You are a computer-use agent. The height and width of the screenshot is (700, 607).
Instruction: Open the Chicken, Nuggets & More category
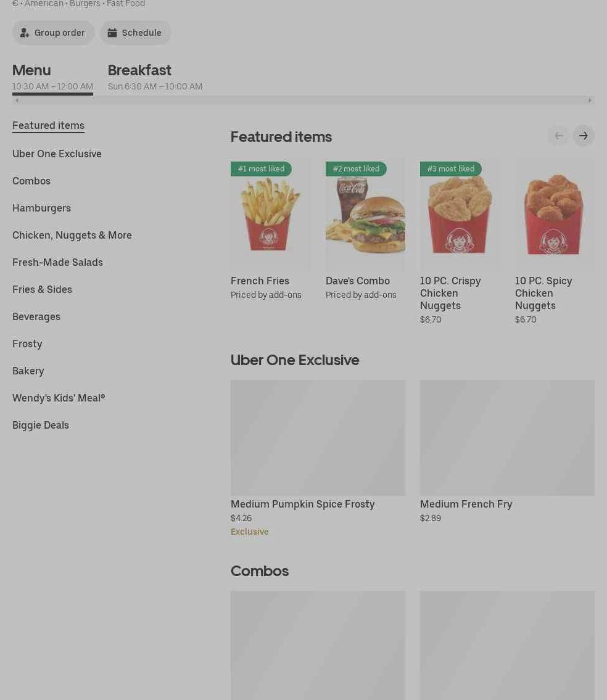(72, 235)
